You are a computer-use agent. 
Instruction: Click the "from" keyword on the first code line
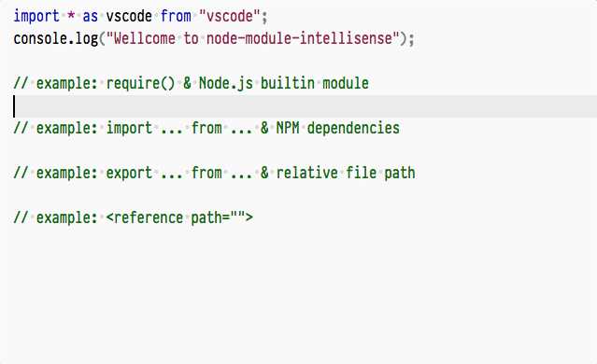[x=176, y=17]
